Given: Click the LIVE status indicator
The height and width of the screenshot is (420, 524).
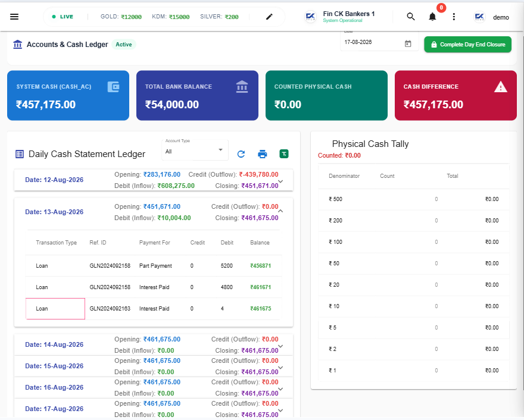Looking at the screenshot, I should point(63,17).
